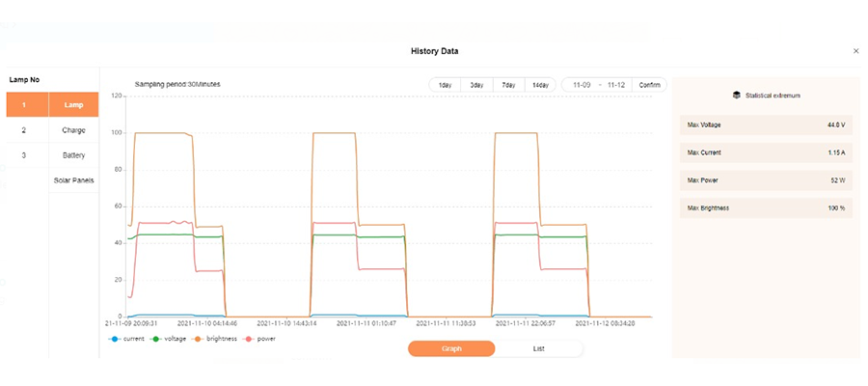Click the Statistical extremum cube icon

(x=736, y=96)
